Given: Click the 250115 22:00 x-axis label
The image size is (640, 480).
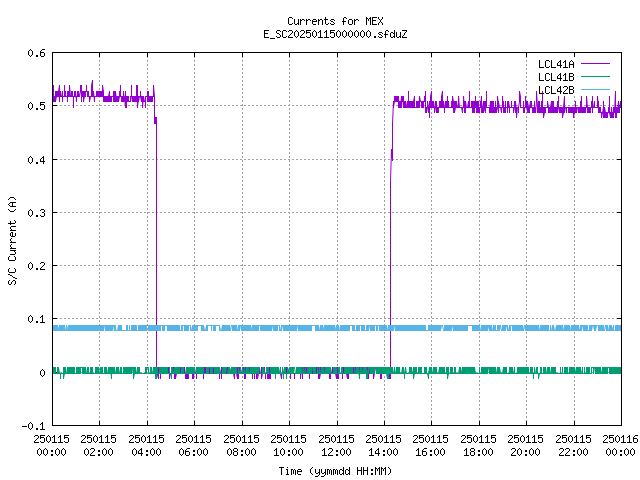Looking at the screenshot, I should tap(573, 445).
